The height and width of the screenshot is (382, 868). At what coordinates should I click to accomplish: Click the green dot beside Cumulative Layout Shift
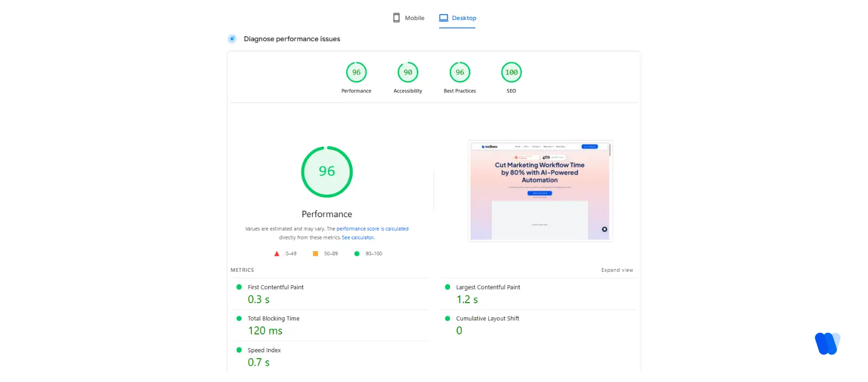[x=447, y=318]
